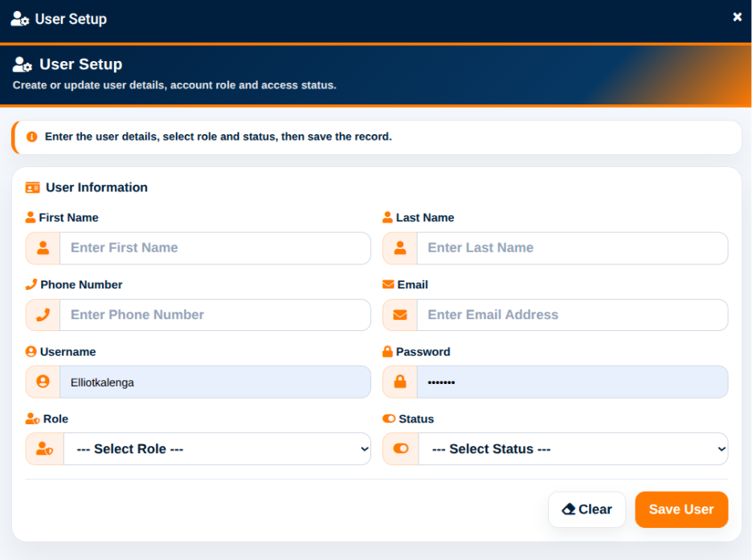Click the envelope icon next to Email label

coord(388,284)
